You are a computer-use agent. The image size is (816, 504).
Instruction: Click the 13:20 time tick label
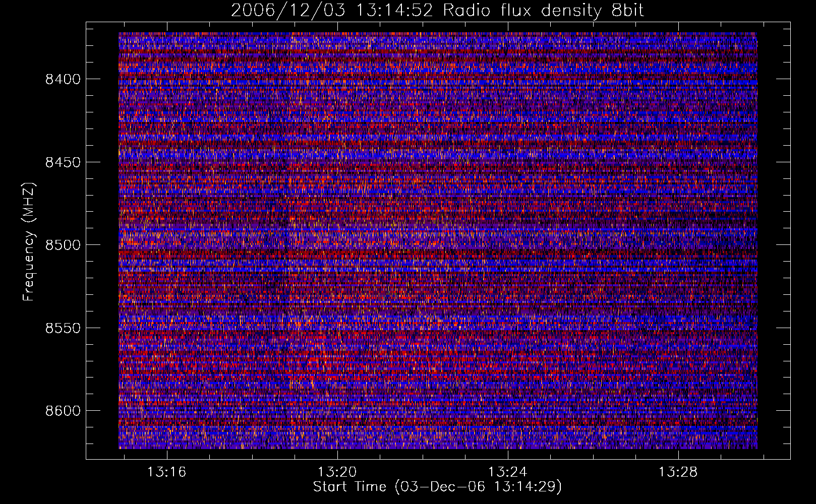pos(337,472)
